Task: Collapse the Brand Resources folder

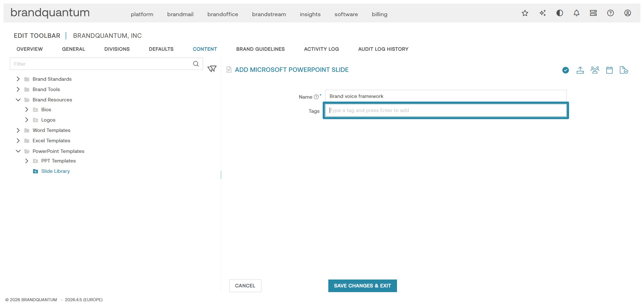Action: pyautogui.click(x=18, y=100)
